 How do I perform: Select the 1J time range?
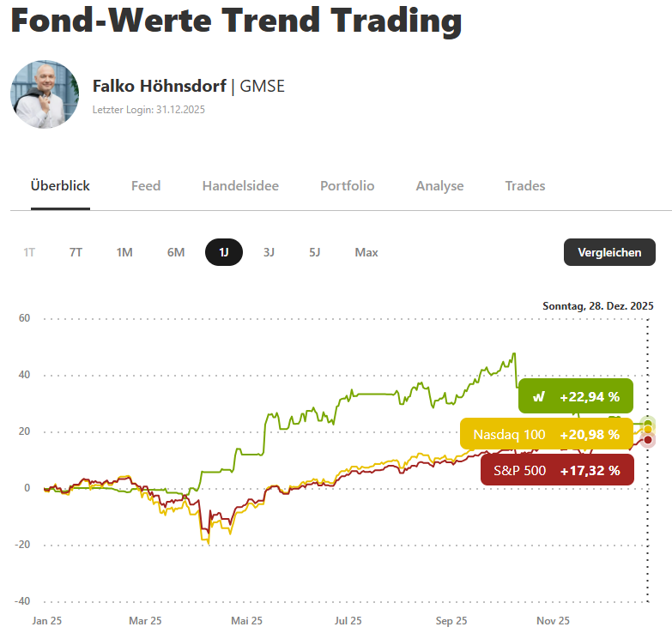224,252
